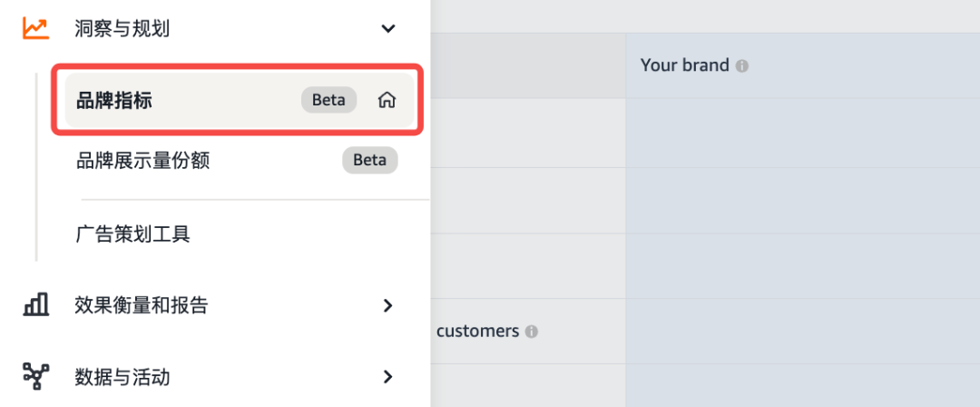Expand 效果衡量和报告 with its arrow

(388, 305)
